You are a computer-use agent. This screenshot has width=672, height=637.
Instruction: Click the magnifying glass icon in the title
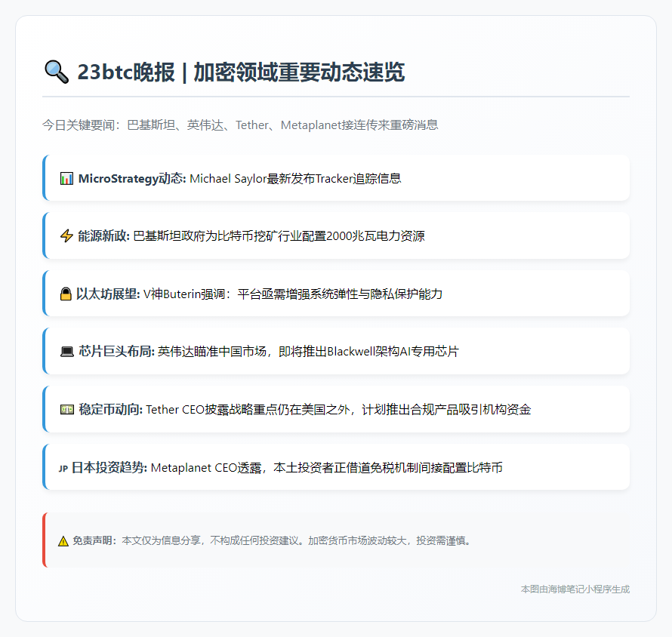coord(57,72)
